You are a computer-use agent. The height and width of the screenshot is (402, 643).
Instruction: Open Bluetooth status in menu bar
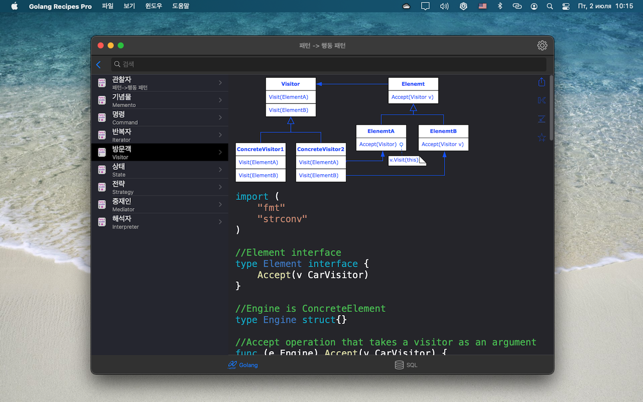pos(500,6)
